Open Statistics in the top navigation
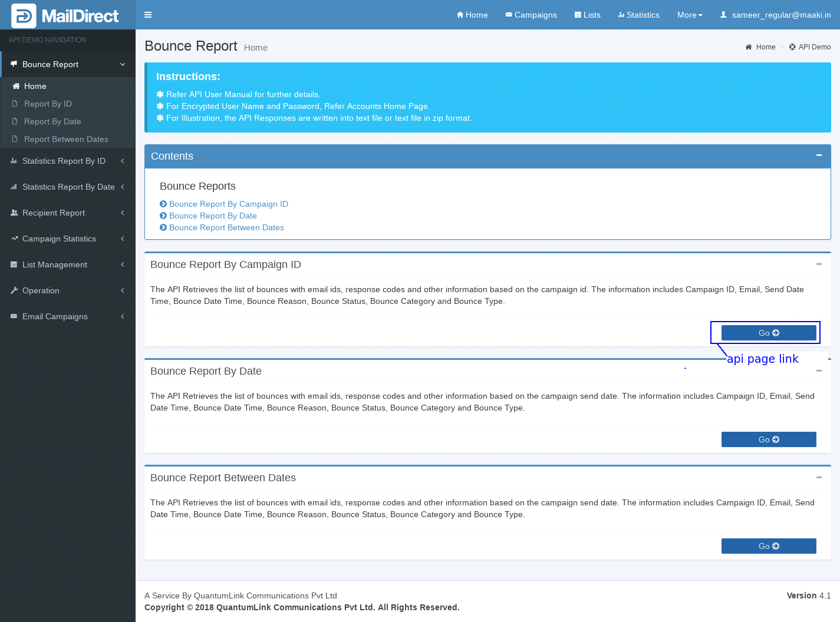The image size is (840, 622). click(x=638, y=15)
